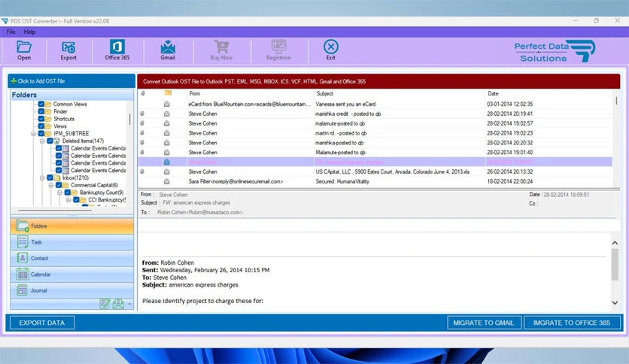Collapse the Commercial Capital tree node

point(51,185)
